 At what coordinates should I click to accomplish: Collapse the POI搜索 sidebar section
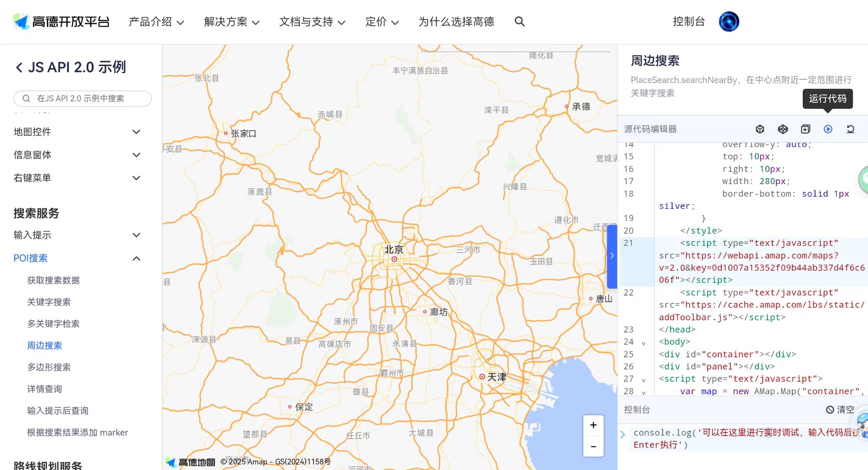pos(136,258)
